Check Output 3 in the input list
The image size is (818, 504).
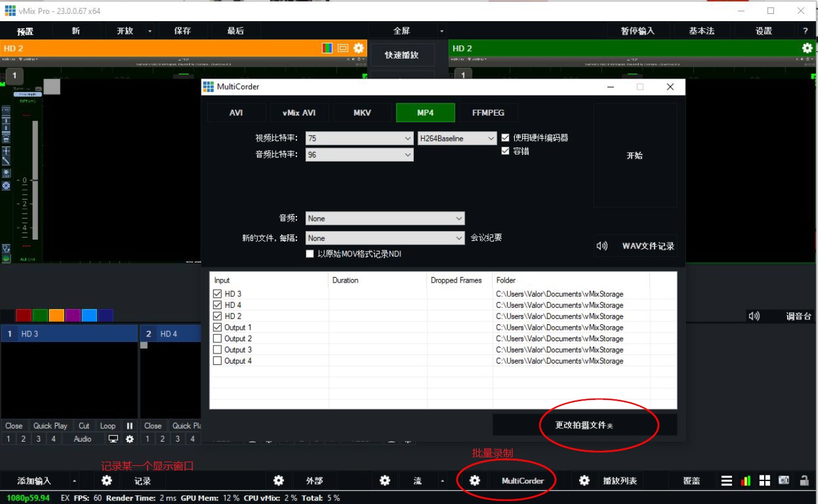[218, 350]
